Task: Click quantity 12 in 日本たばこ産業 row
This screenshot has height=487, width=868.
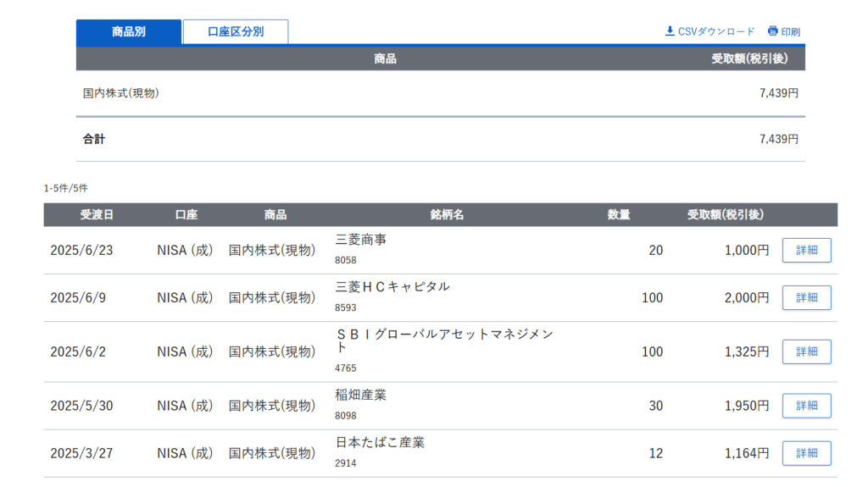Action: (x=656, y=453)
